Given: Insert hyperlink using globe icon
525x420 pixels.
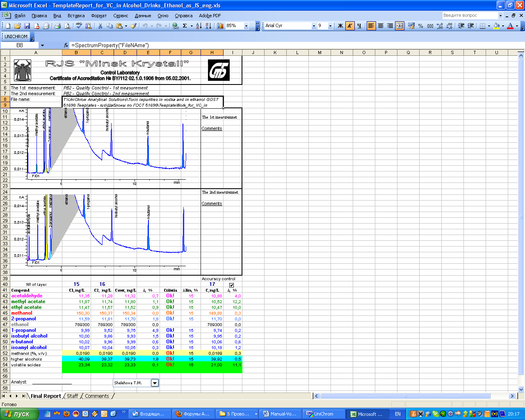Looking at the screenshot, I should 176,26.
